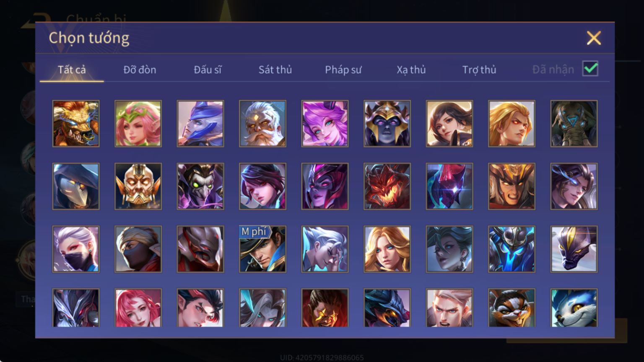Filter by the Xạ thủ tab
Screen dimensions: 644x362
coord(411,70)
